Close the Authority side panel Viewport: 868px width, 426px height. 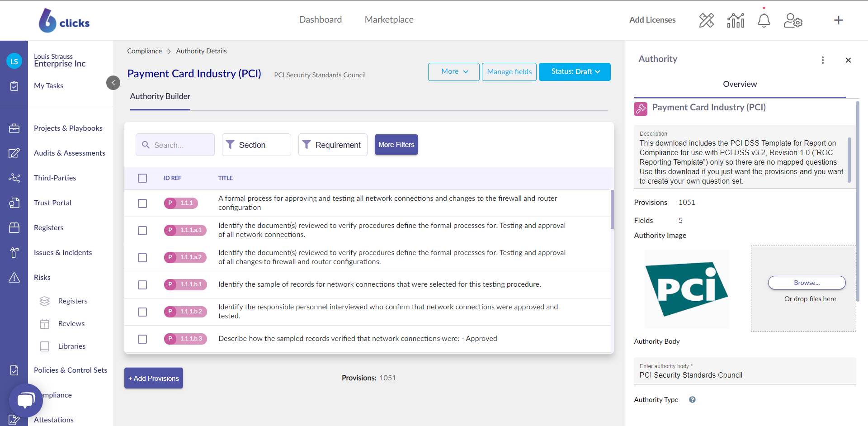tap(848, 60)
